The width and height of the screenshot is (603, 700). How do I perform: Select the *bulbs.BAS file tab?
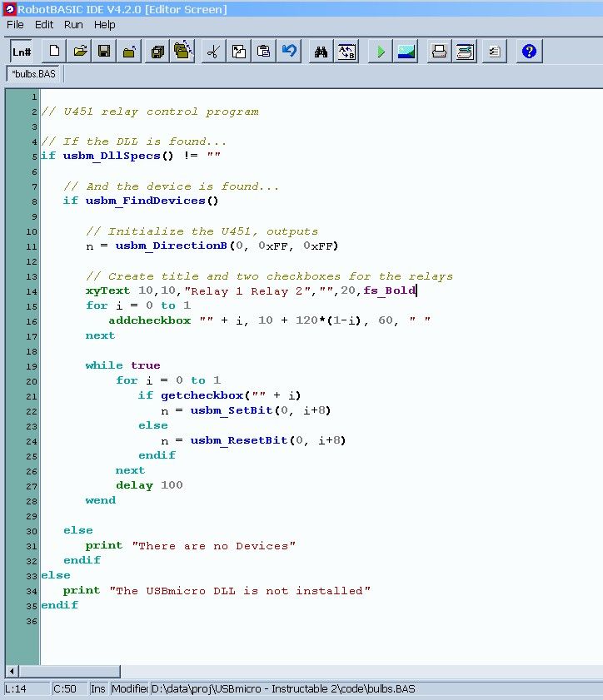coord(34,73)
